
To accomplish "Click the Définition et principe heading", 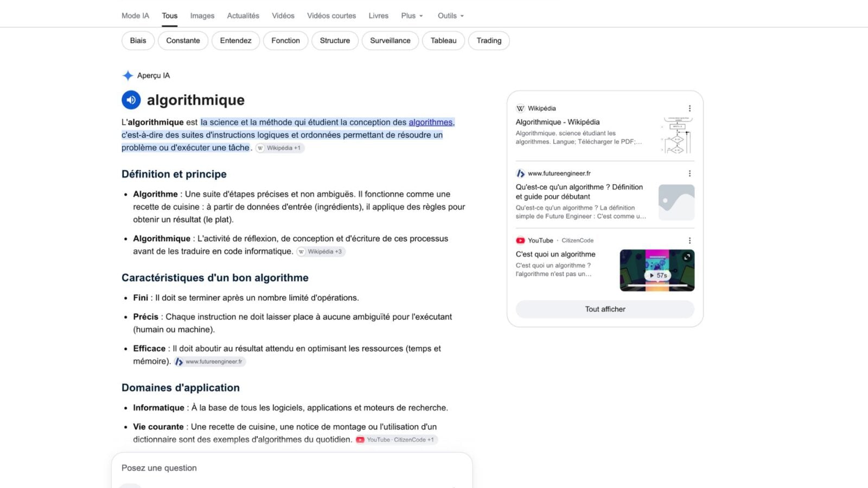I will pos(174,174).
